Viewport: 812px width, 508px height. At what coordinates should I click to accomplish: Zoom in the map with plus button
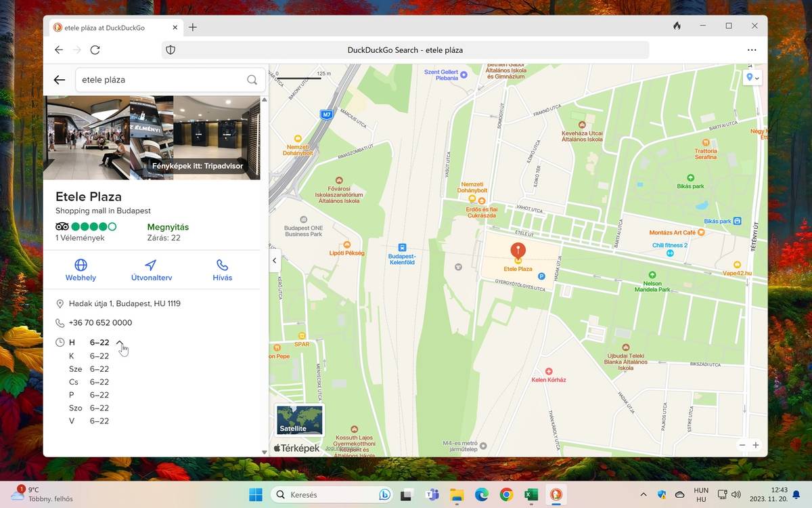click(756, 445)
